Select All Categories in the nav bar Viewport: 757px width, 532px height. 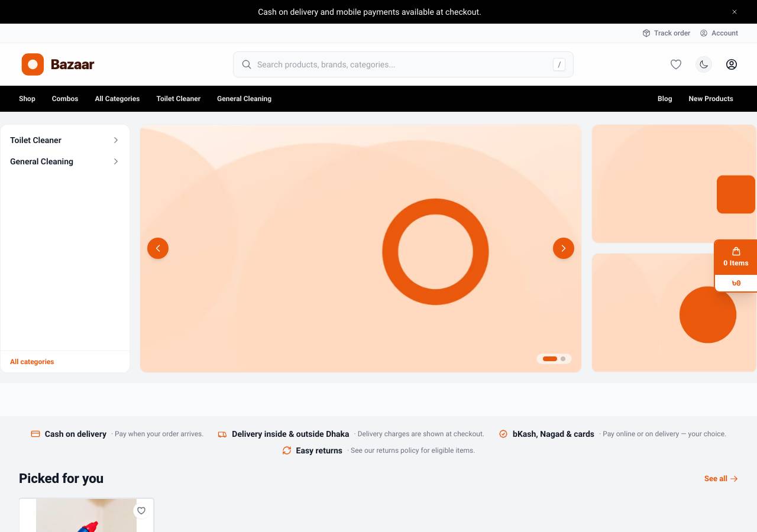click(x=117, y=99)
